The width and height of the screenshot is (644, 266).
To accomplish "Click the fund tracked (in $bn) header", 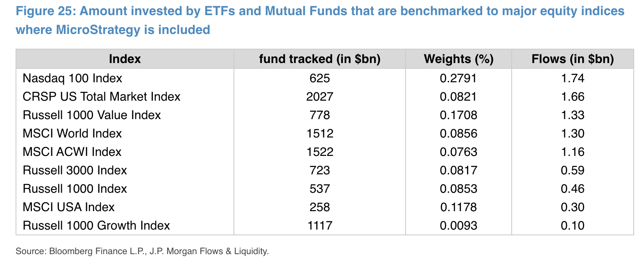I will (x=320, y=59).
